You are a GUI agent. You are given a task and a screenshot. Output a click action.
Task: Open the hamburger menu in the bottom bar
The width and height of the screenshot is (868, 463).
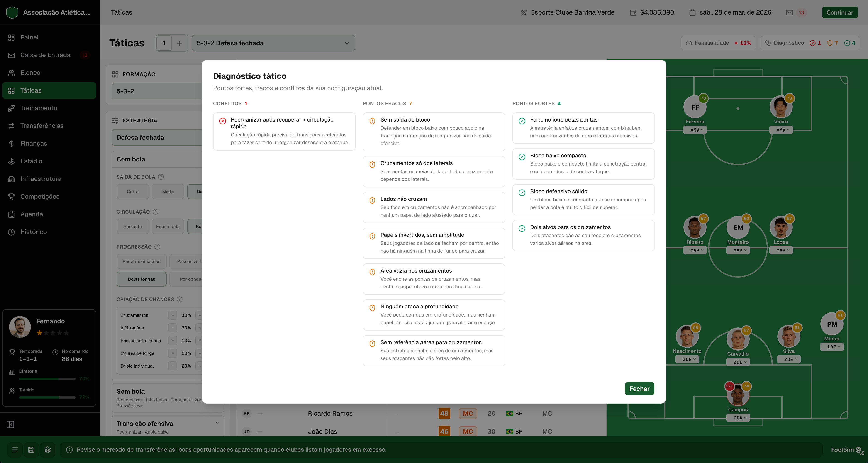(15, 450)
